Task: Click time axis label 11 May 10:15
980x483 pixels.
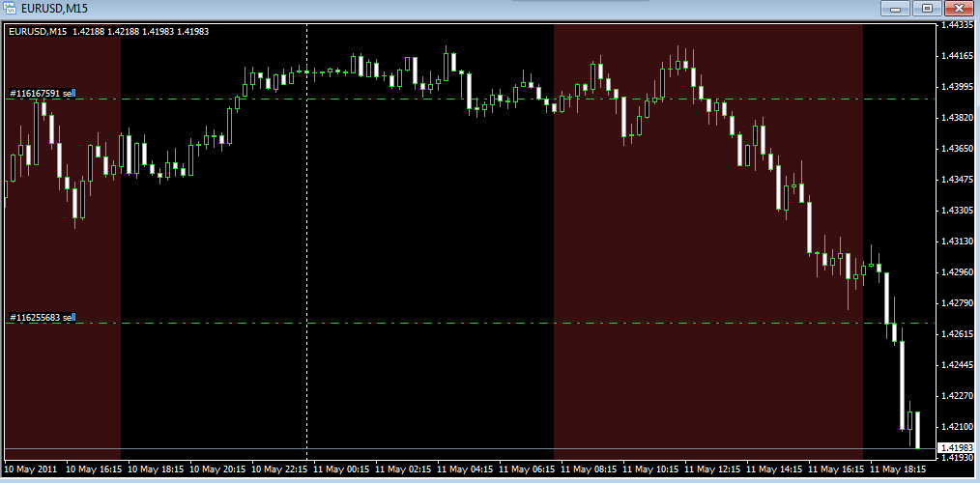Action: click(650, 469)
